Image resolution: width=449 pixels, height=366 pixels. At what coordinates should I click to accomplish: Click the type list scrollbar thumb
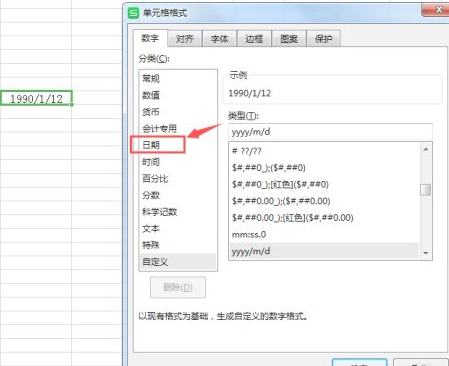(x=426, y=190)
